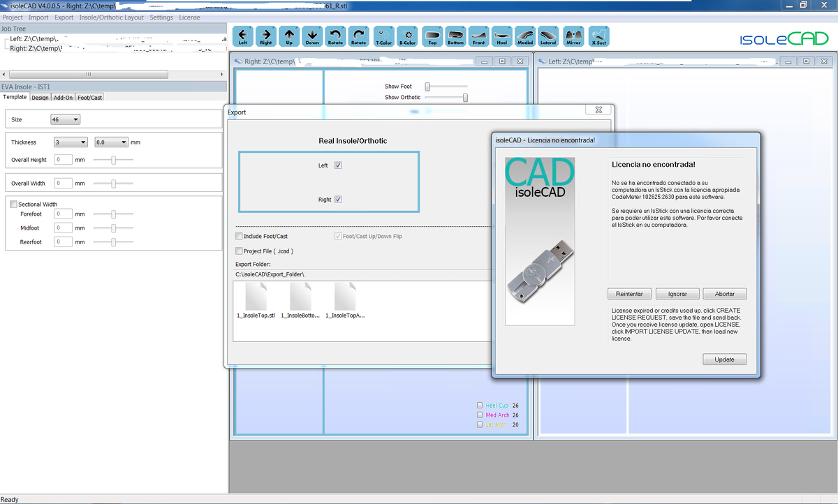Open the T-Color tool
Screen dimensions: 838x504
tap(384, 36)
